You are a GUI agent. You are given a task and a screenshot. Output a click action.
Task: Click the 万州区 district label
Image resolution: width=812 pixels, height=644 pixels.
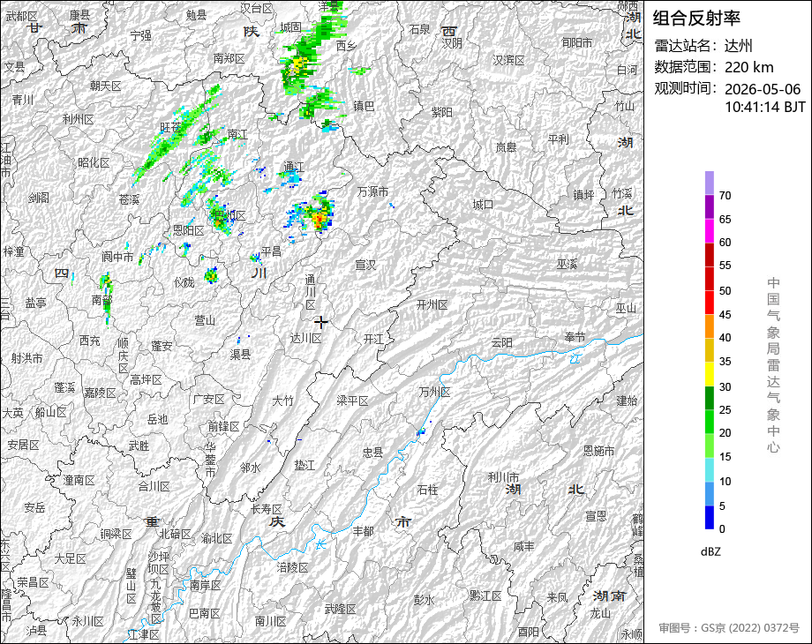[x=434, y=392]
